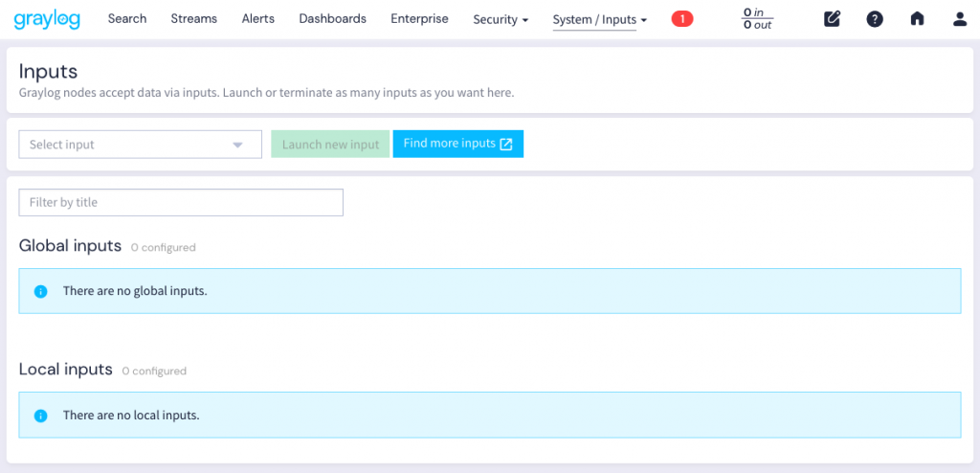The image size is (980, 473).
Task: Click '0 configured' next to Global inputs
Action: click(163, 248)
